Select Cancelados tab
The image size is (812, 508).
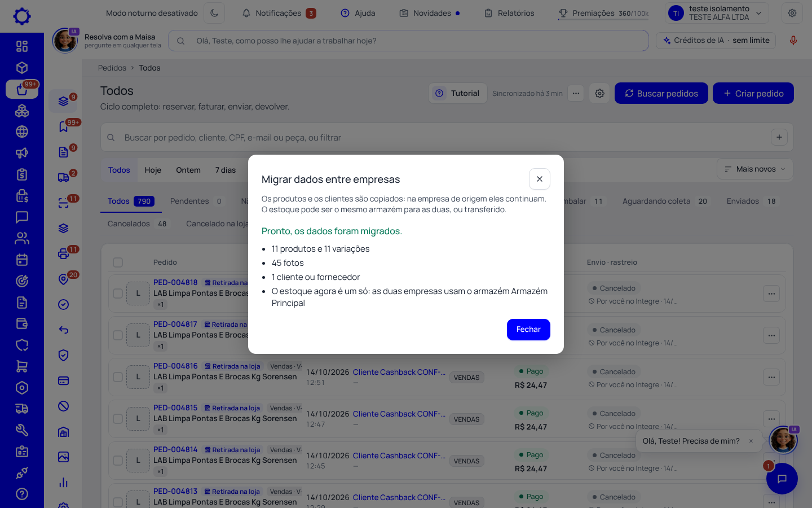coord(138,224)
